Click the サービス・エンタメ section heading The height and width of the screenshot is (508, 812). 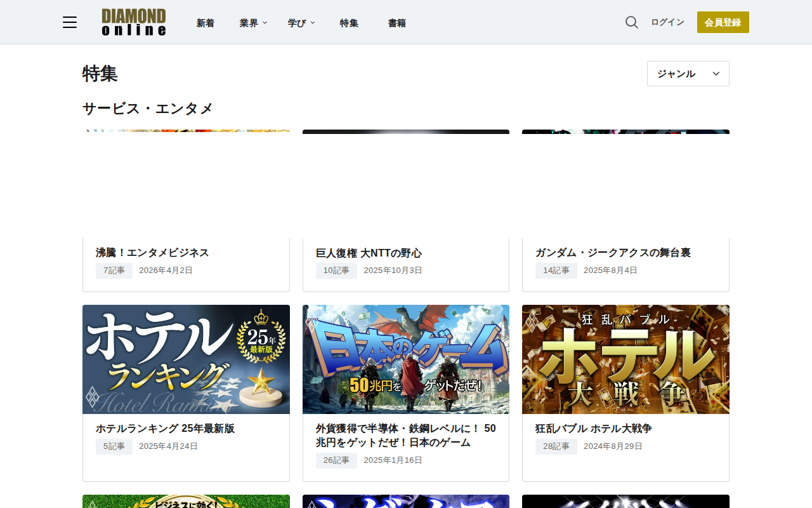tap(148, 109)
